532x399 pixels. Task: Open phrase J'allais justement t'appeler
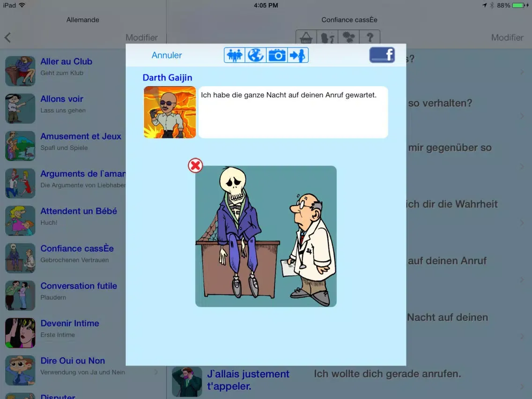point(248,380)
